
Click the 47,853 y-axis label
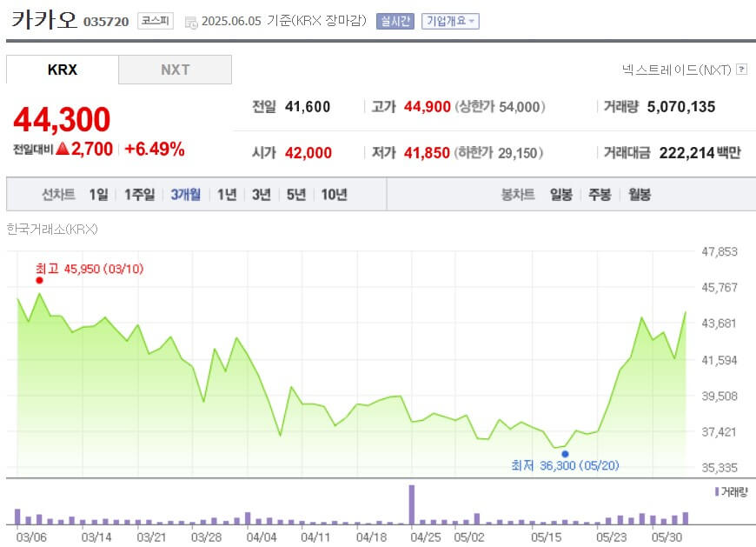tap(720, 252)
